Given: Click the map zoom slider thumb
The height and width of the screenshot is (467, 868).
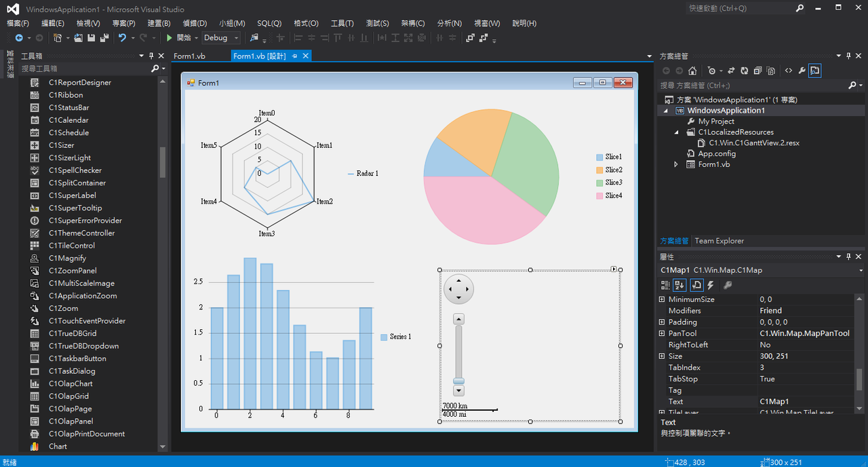Looking at the screenshot, I should click(x=459, y=381).
